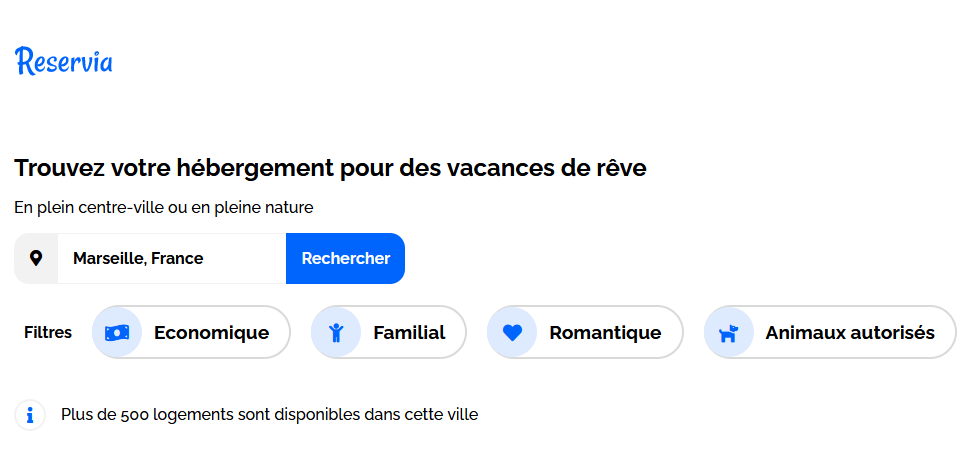Open the Reservia logo home link
Screen dimensions: 965x450
pyautogui.click(x=64, y=61)
